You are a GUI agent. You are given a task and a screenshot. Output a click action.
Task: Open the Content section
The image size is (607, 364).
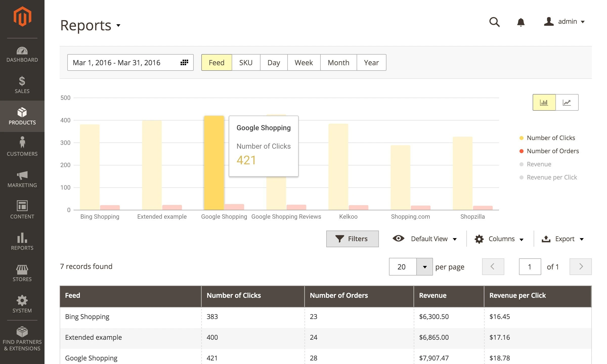22,210
